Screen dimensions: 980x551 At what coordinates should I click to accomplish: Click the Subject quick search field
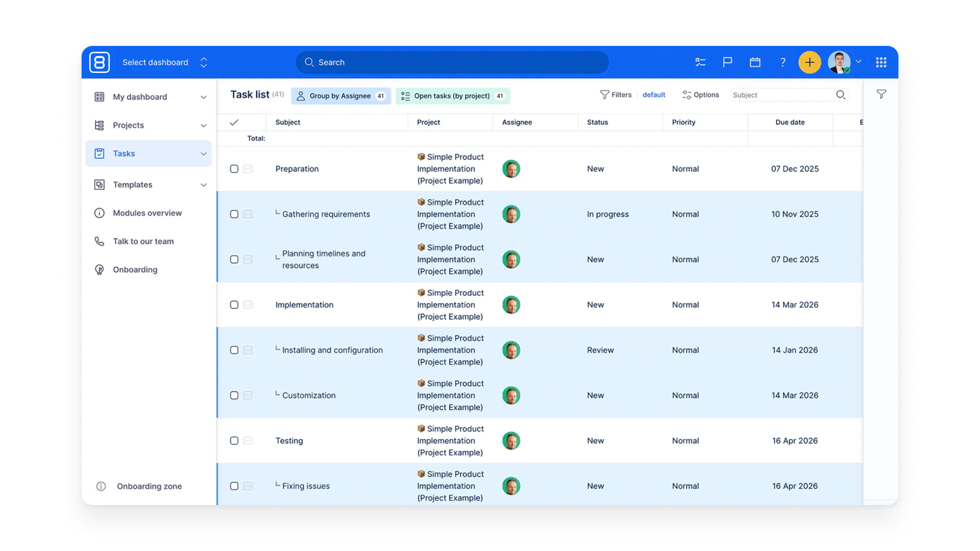click(781, 95)
